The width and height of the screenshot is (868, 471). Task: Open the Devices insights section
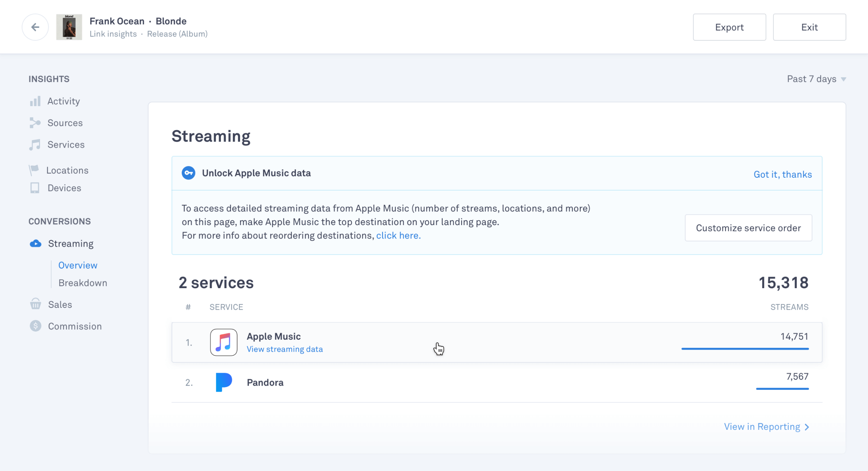point(64,188)
